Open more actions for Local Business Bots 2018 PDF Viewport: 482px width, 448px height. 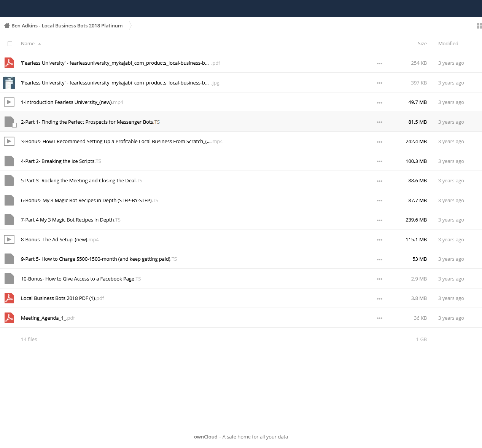(380, 298)
